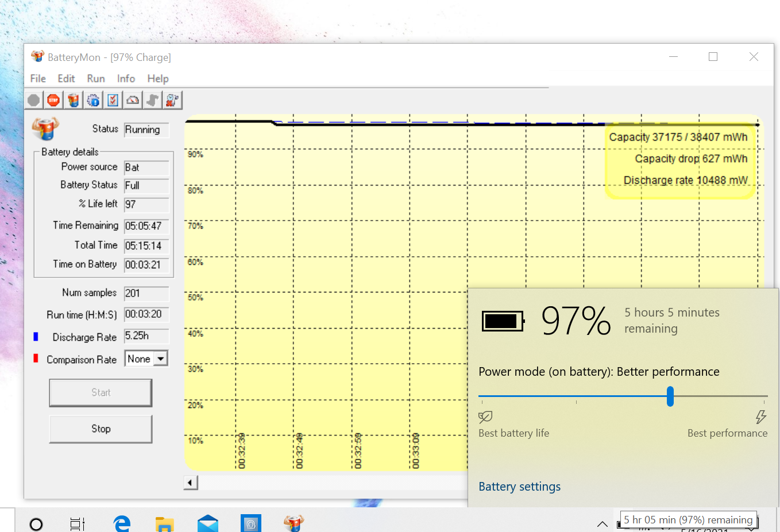Open Battery settings link
This screenshot has width=780, height=532.
[519, 487]
